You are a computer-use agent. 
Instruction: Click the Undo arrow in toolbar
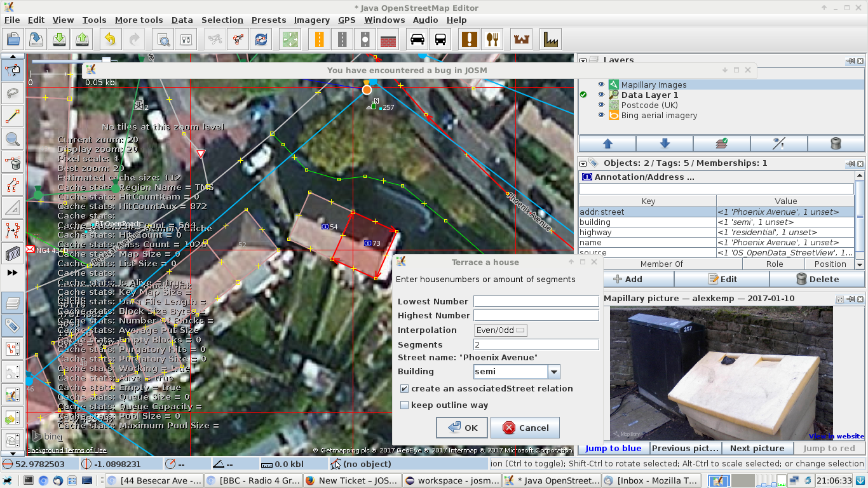tap(110, 39)
